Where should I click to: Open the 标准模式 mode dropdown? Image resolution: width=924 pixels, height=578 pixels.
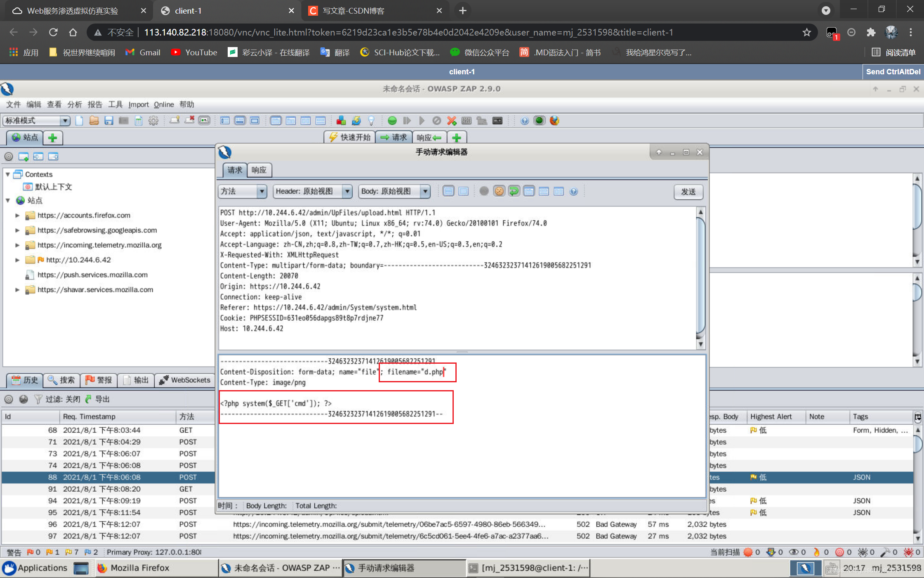click(x=36, y=121)
